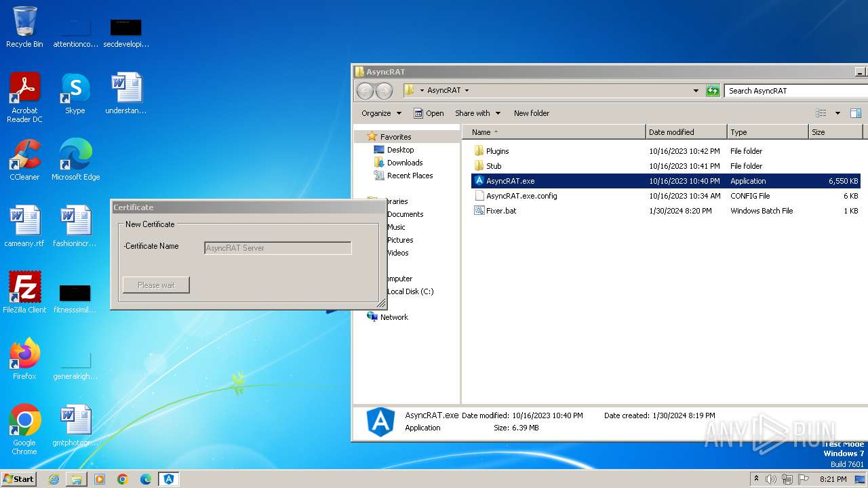Viewport: 868px width, 488px height.
Task: Sort by Date modified column
Action: click(x=686, y=132)
